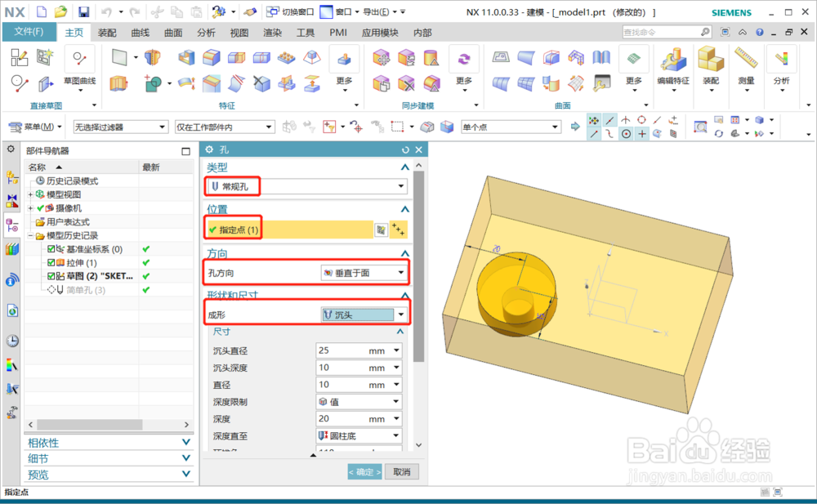The image size is (817, 504).
Task: Click the Sketch icon in Direct Sketch group
Action: (20, 57)
